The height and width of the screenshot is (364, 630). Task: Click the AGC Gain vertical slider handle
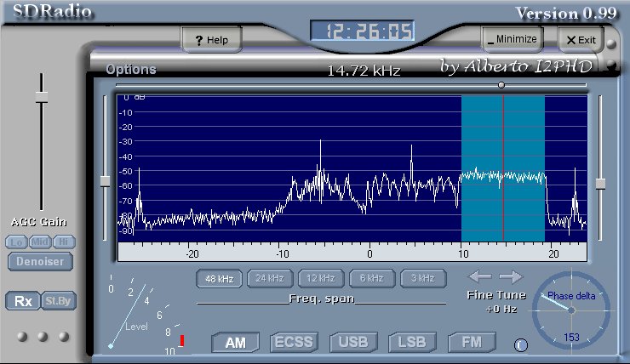tap(41, 101)
